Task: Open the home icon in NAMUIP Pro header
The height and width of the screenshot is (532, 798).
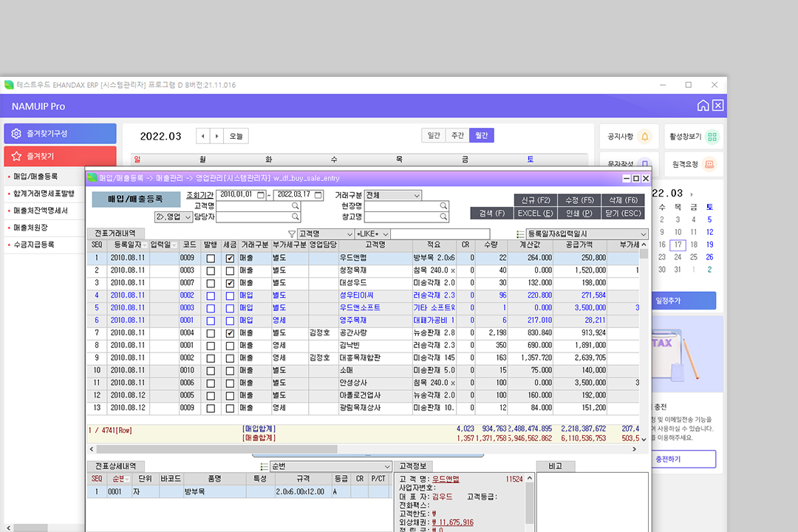Action: pos(703,106)
